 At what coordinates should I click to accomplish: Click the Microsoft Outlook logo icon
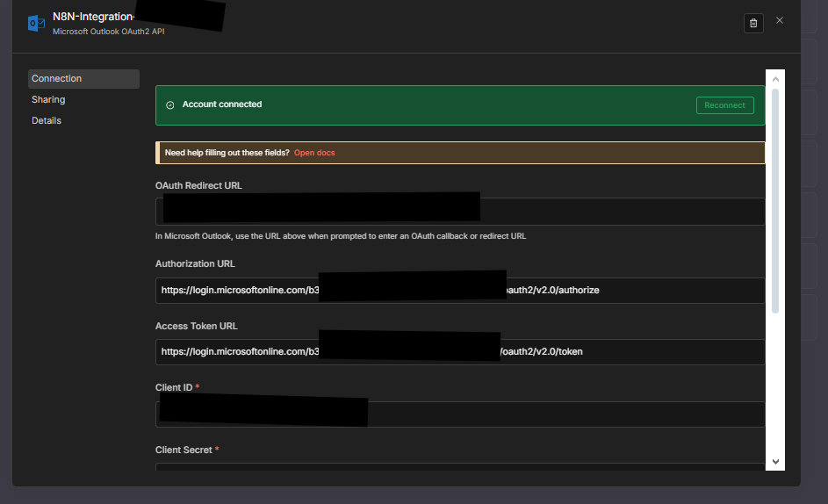coord(36,23)
